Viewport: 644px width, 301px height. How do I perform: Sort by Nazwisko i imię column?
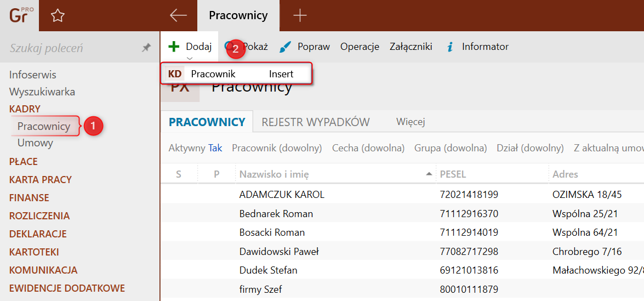tap(335, 174)
